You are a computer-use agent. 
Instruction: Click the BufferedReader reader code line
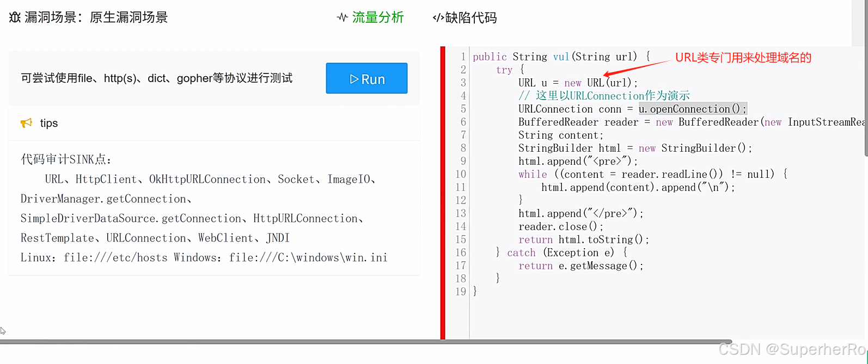click(692, 122)
